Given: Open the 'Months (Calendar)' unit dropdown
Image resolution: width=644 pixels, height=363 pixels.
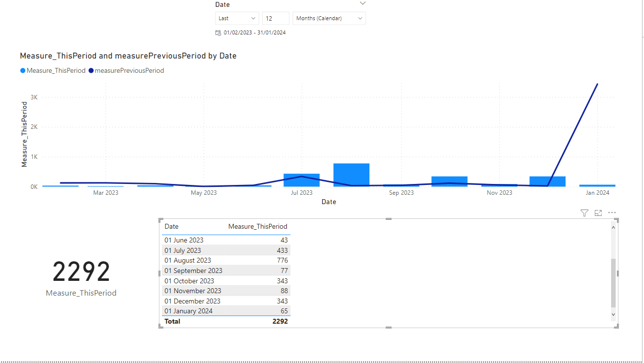Looking at the screenshot, I should (x=329, y=18).
